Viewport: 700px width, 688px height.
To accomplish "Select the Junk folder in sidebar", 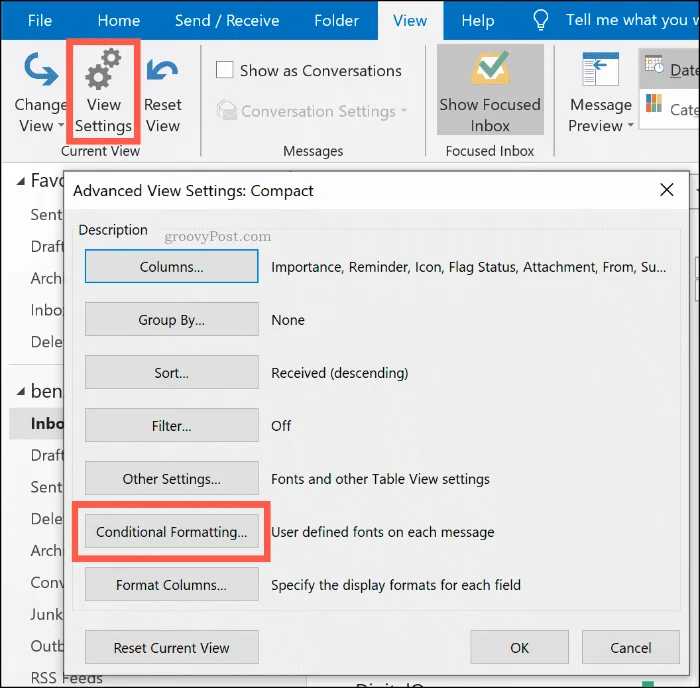I will (46, 614).
